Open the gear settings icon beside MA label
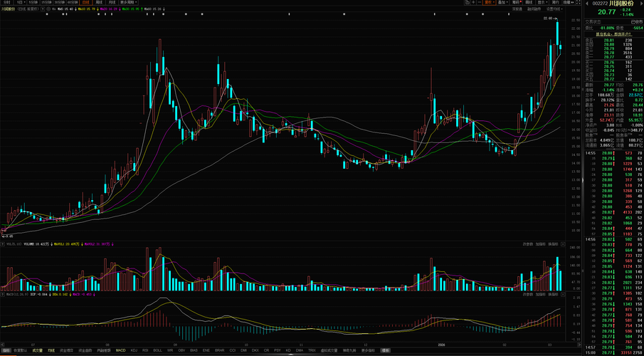This screenshot has width=644, height=356. tap(48, 9)
